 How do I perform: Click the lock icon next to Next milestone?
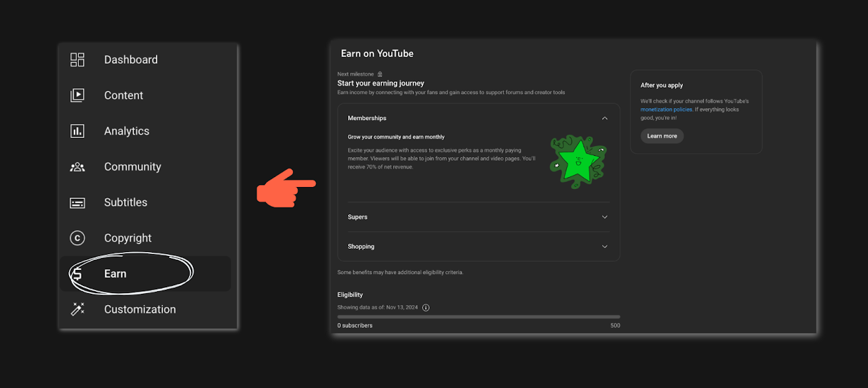click(x=379, y=74)
